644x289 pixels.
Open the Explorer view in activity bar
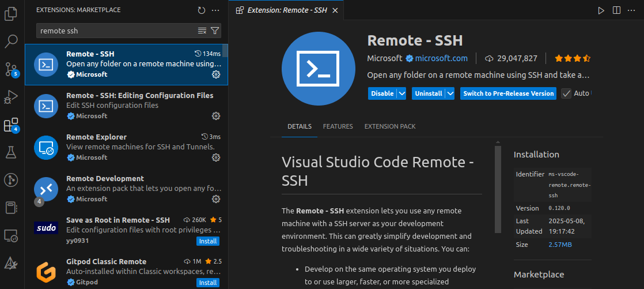click(11, 14)
